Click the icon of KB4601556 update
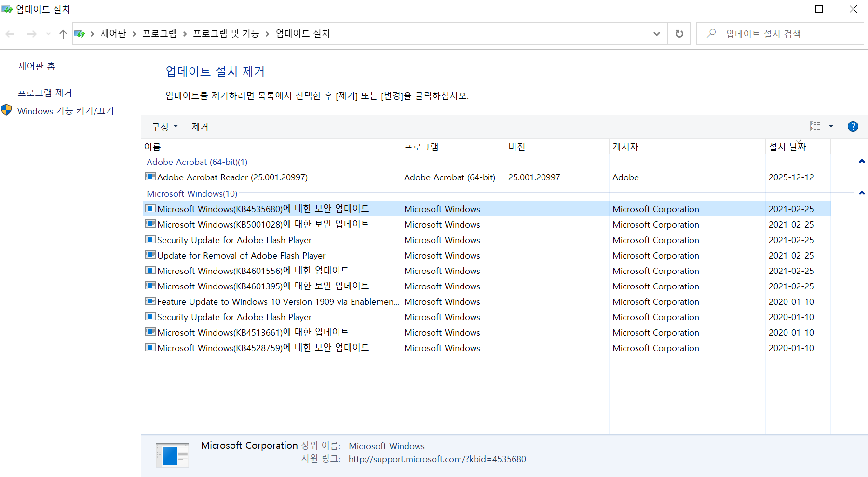The image size is (868, 477). pyautogui.click(x=150, y=270)
